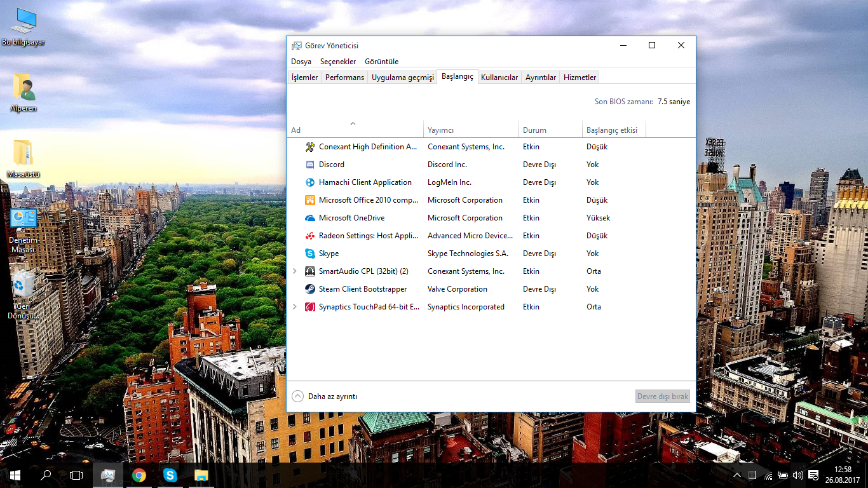Click the Valve Corporation publisher cell
Image resolution: width=868 pixels, height=488 pixels.
[x=458, y=289]
